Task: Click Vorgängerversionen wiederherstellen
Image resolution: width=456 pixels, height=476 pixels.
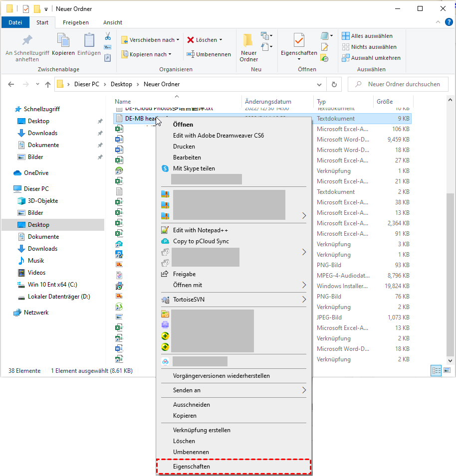Action: pos(233,375)
